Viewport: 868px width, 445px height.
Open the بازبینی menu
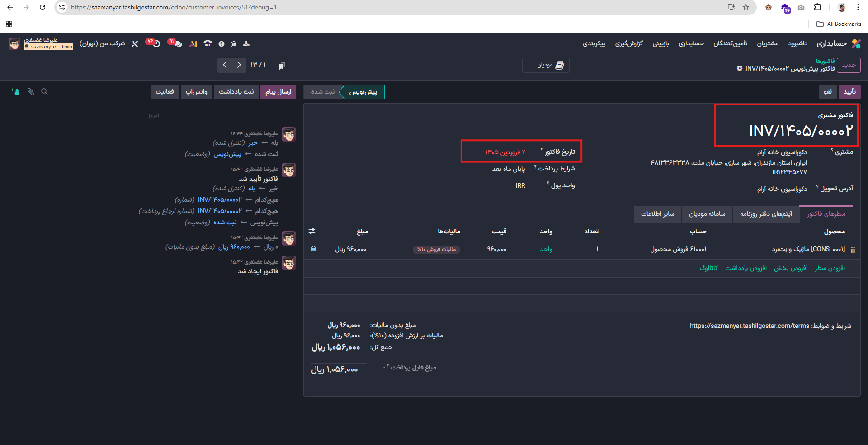(x=660, y=43)
